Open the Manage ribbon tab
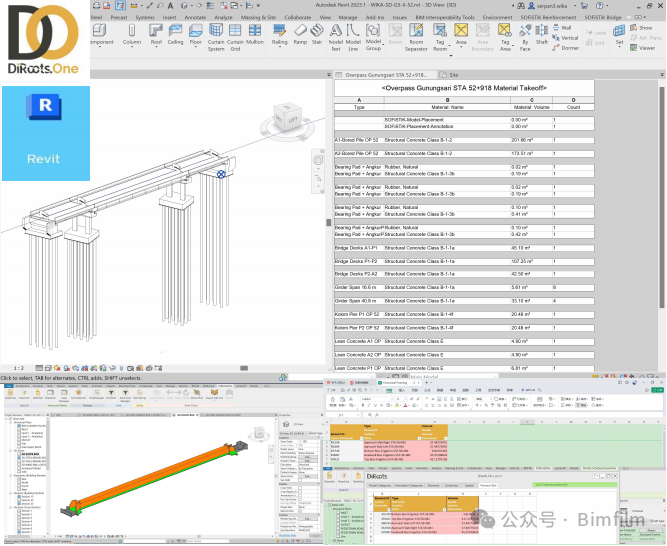 (x=348, y=17)
